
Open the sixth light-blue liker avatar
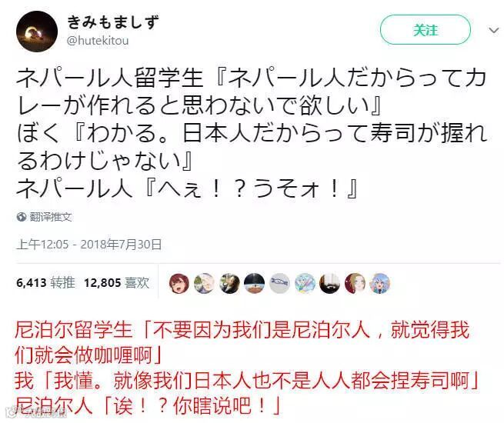[x=305, y=284]
